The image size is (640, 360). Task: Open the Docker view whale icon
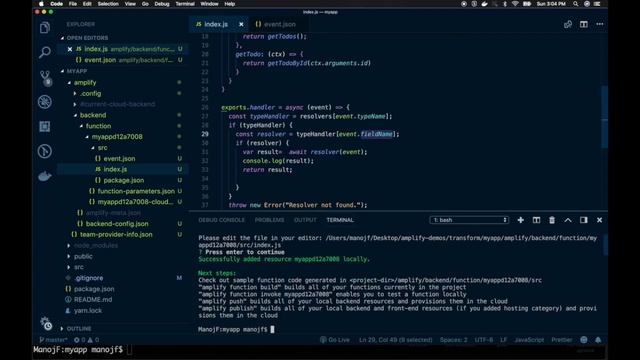(x=45, y=176)
